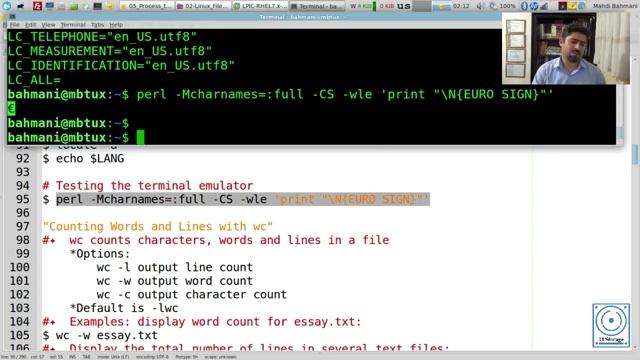
Task: Switch to LPIC-RHEL7 taskbar window
Action: point(260,6)
